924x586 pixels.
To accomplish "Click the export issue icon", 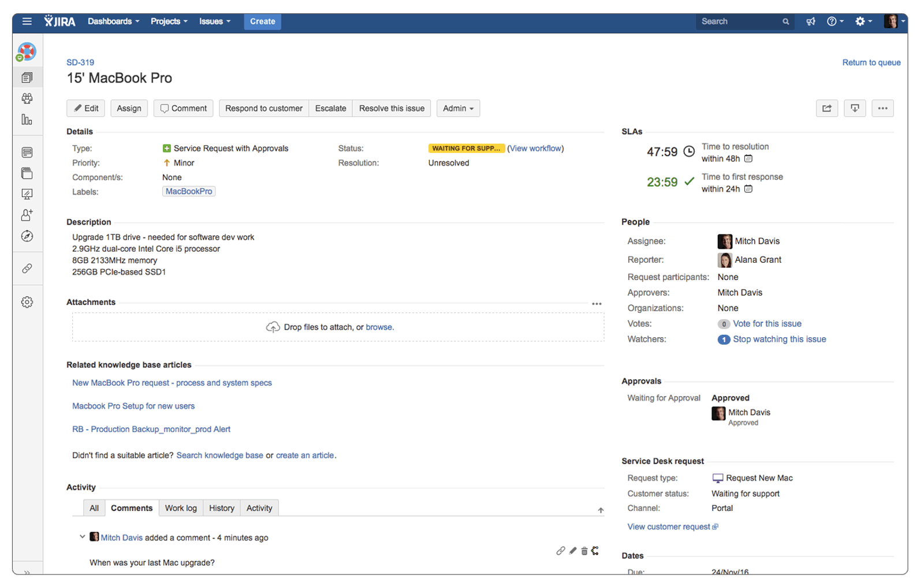I will [855, 108].
